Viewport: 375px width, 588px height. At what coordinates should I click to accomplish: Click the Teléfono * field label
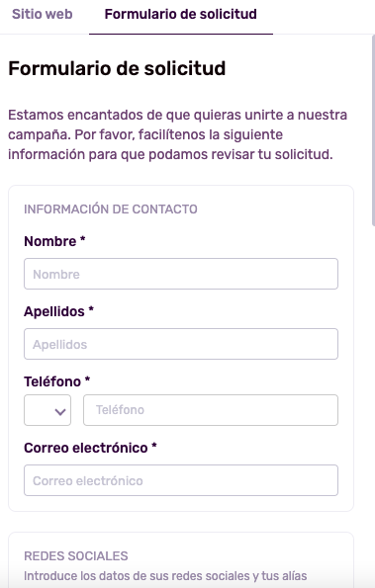(x=57, y=381)
